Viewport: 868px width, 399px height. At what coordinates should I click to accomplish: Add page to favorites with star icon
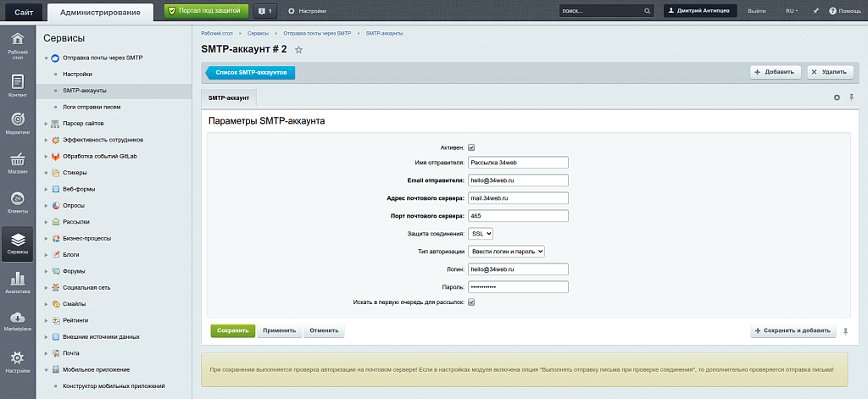pyautogui.click(x=298, y=51)
